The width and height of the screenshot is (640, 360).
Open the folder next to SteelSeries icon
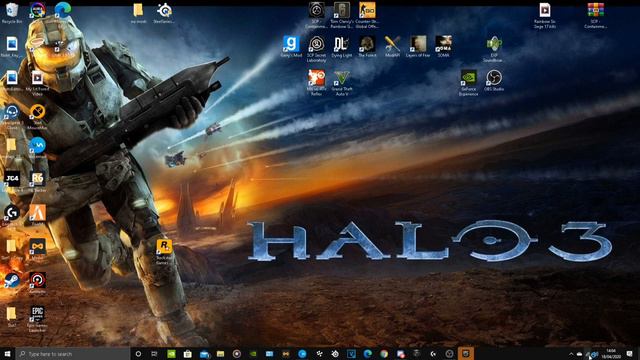click(x=138, y=13)
